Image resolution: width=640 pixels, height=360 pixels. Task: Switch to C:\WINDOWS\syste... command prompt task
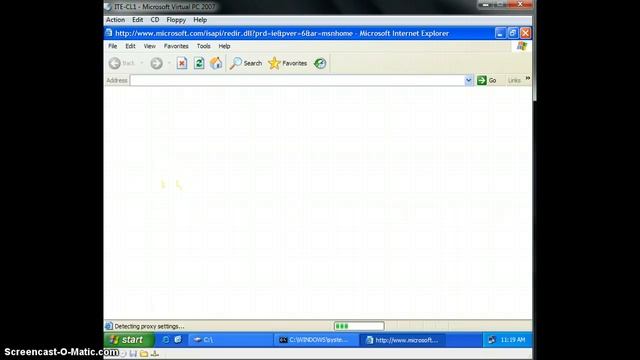click(x=316, y=340)
